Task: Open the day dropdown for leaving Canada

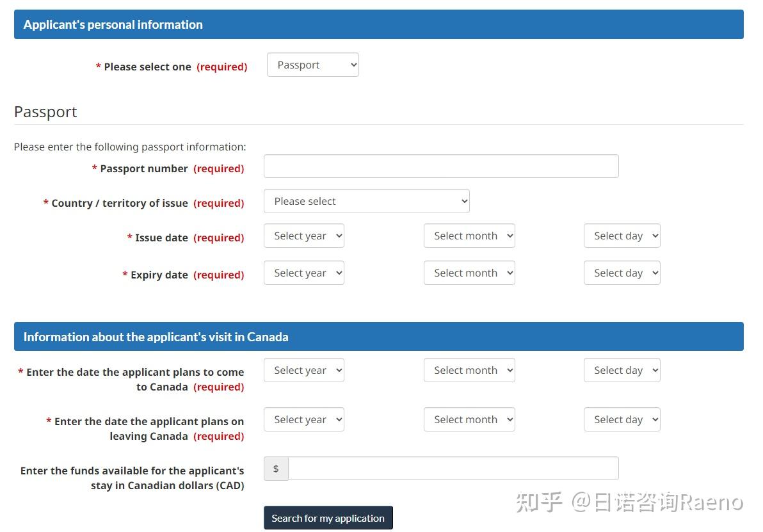Action: 622,419
